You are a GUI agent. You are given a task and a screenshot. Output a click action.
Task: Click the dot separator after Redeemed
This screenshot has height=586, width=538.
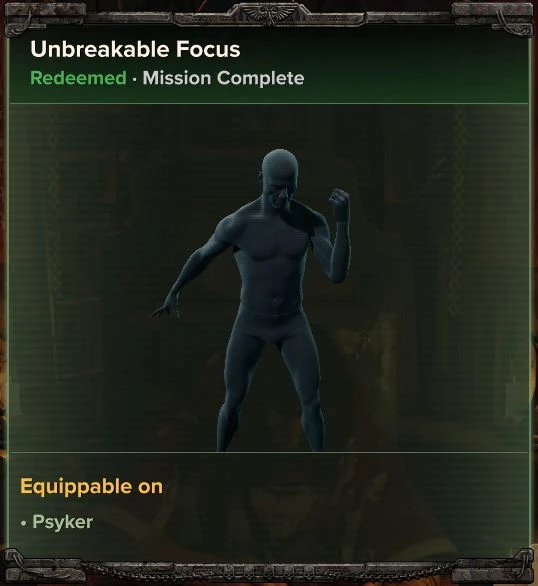134,79
